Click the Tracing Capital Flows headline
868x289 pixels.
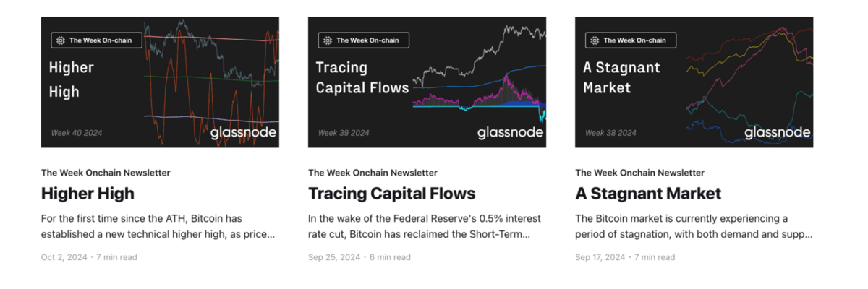391,194
